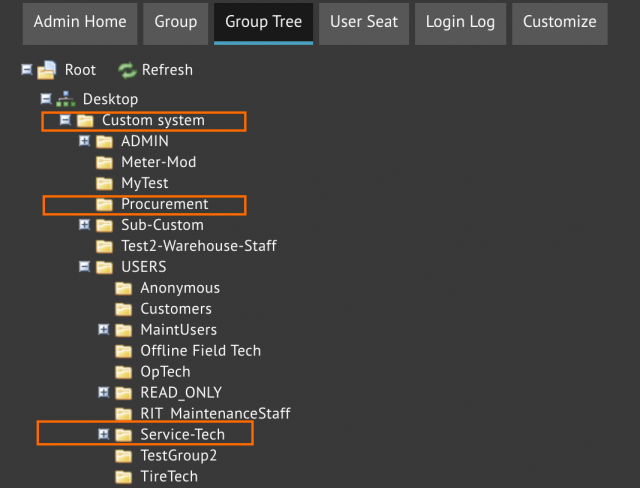Screen dimensions: 640x488
Task: Expand the ADMIN group
Action: coord(84,141)
